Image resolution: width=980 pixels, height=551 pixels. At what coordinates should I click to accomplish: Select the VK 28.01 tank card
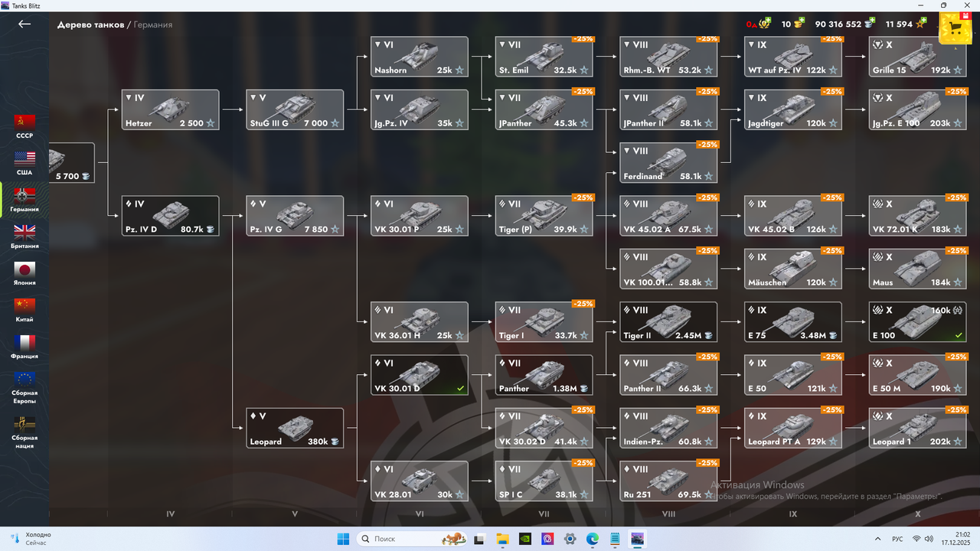point(420,481)
